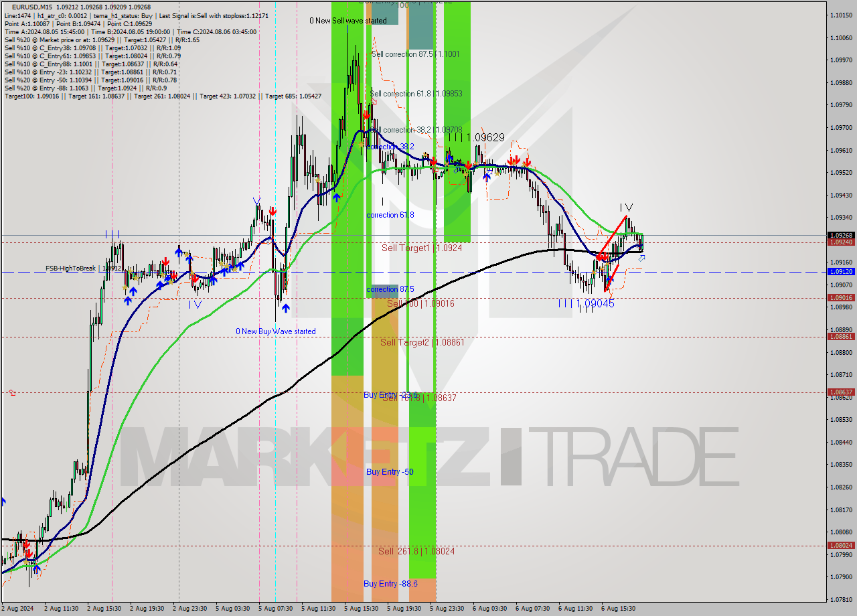The image size is (857, 616).
Task: Click the '0 New Sell wave started' label
Action: click(347, 21)
